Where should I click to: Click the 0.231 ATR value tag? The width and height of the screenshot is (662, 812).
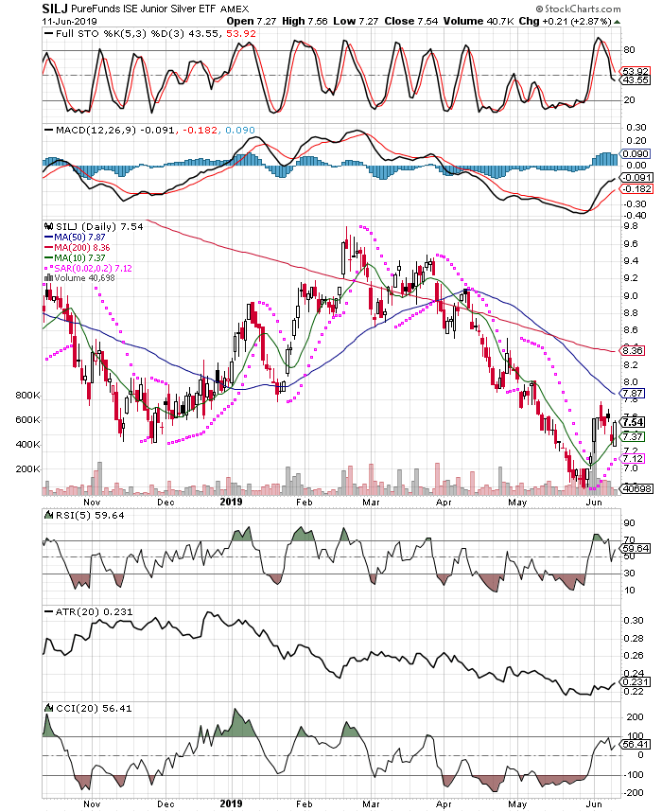[x=636, y=682]
